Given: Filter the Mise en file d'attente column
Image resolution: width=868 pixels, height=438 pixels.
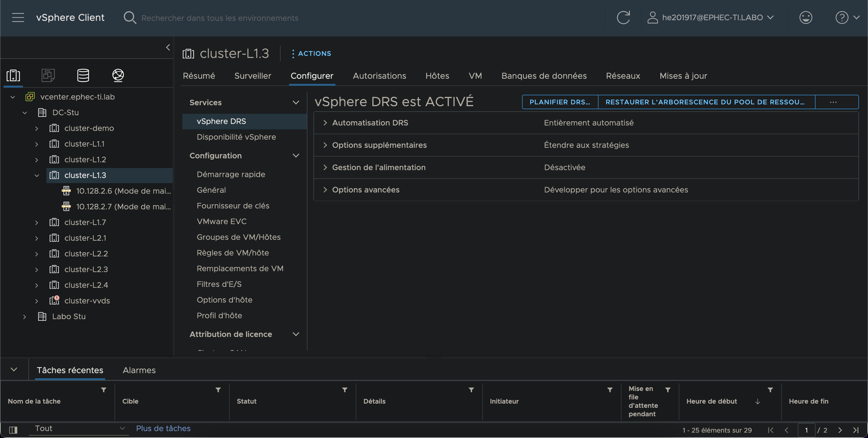Looking at the screenshot, I should tap(668, 390).
